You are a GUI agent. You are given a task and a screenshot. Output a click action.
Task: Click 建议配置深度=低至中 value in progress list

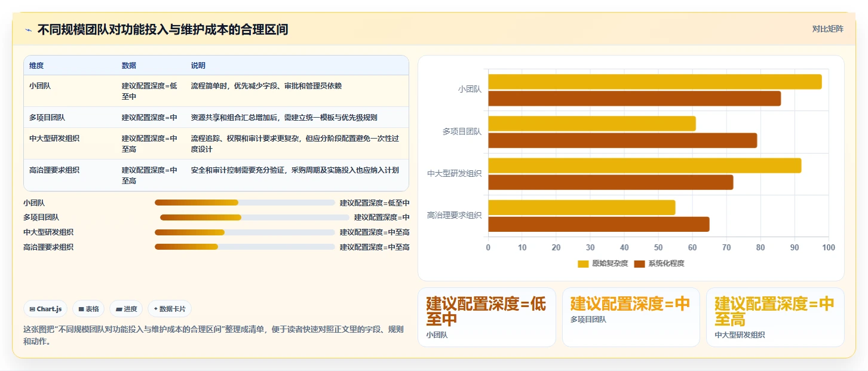[375, 203]
